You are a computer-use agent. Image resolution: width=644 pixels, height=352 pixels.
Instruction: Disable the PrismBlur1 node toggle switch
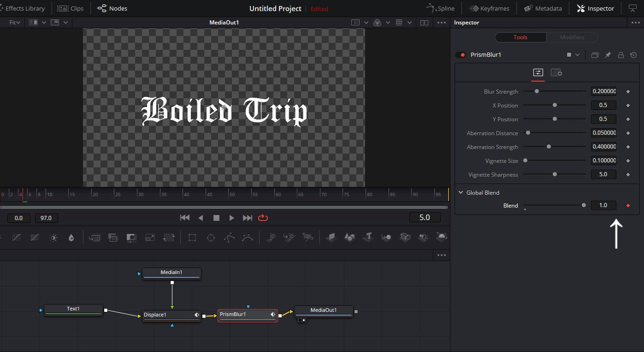(461, 55)
